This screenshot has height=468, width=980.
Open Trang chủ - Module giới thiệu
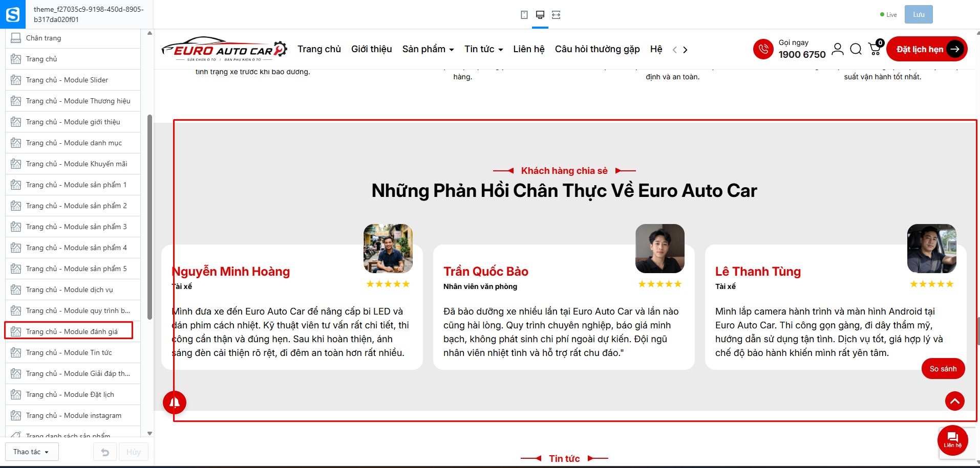tap(73, 122)
